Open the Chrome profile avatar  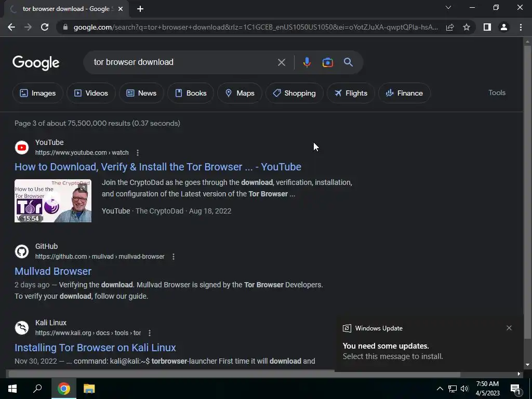click(x=504, y=27)
